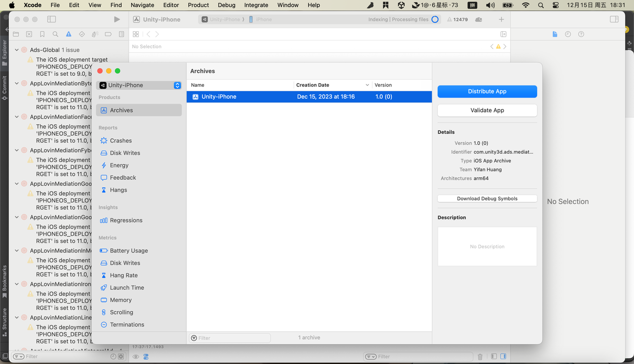634x364 pixels.
Task: Open the Breakpoint navigator icon
Action: click(108, 34)
